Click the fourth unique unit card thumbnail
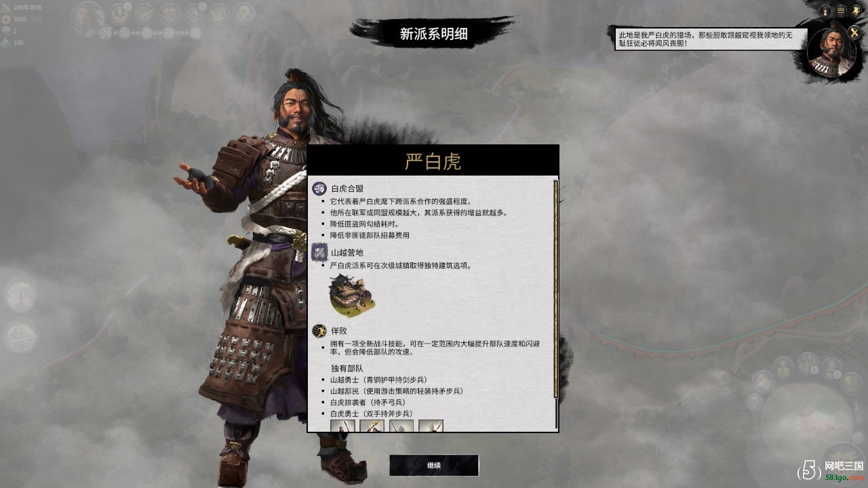Screen dimensions: 868x488 click(431, 426)
